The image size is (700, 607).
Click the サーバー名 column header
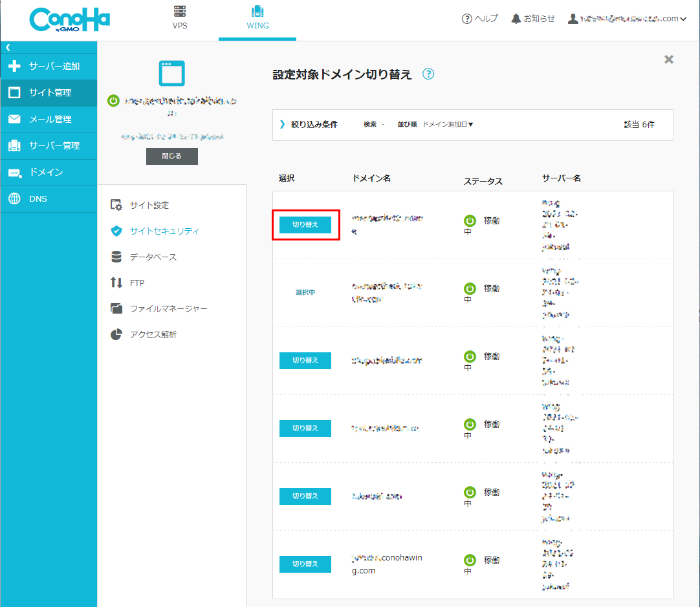click(x=561, y=178)
